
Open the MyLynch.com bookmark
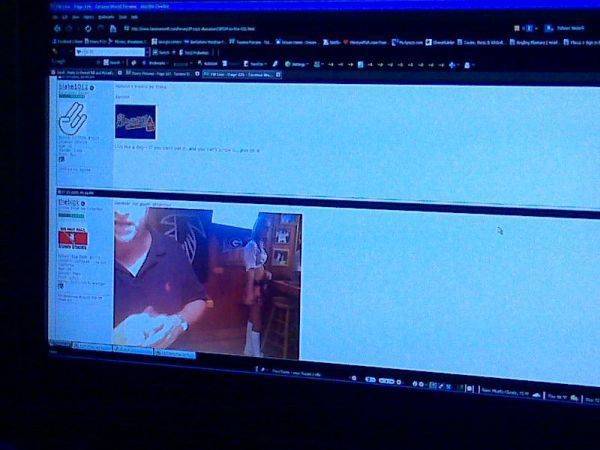coord(407,42)
